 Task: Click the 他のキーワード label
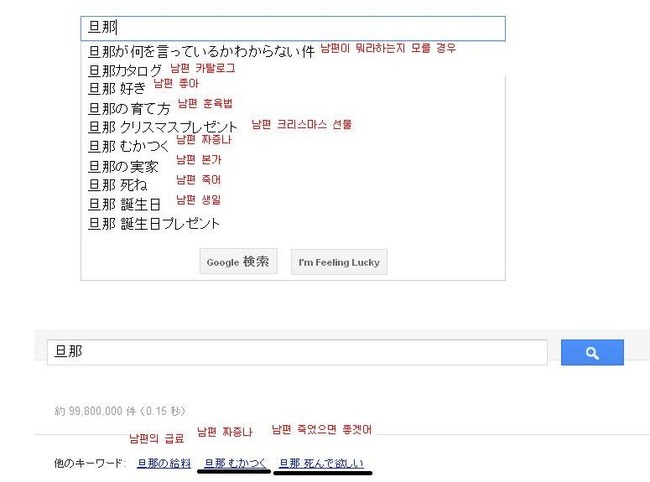coord(89,463)
